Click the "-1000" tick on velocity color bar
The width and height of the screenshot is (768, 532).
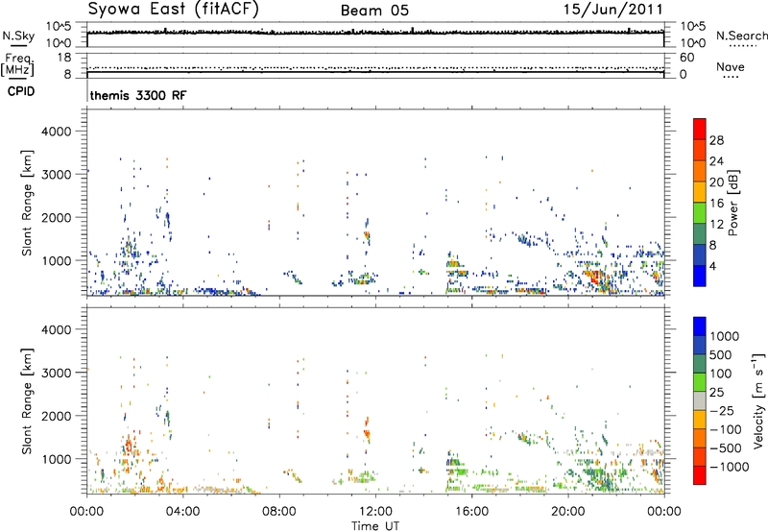click(729, 467)
